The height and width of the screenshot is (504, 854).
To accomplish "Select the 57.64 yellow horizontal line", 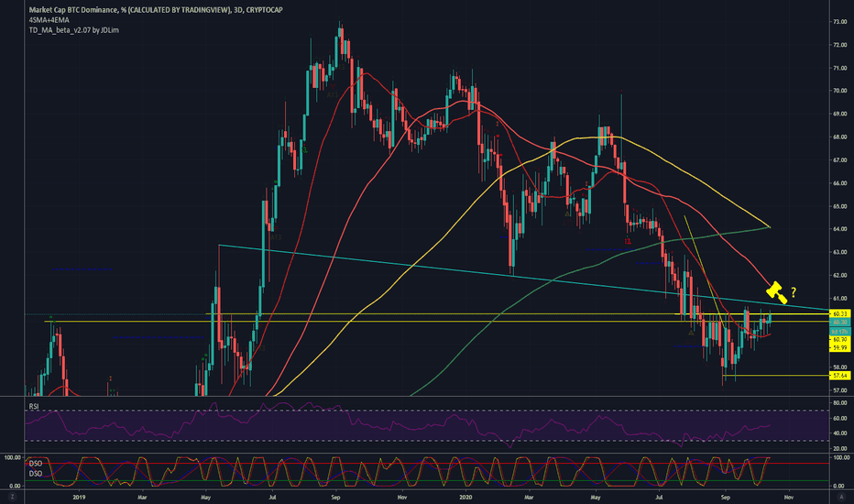I will [775, 376].
